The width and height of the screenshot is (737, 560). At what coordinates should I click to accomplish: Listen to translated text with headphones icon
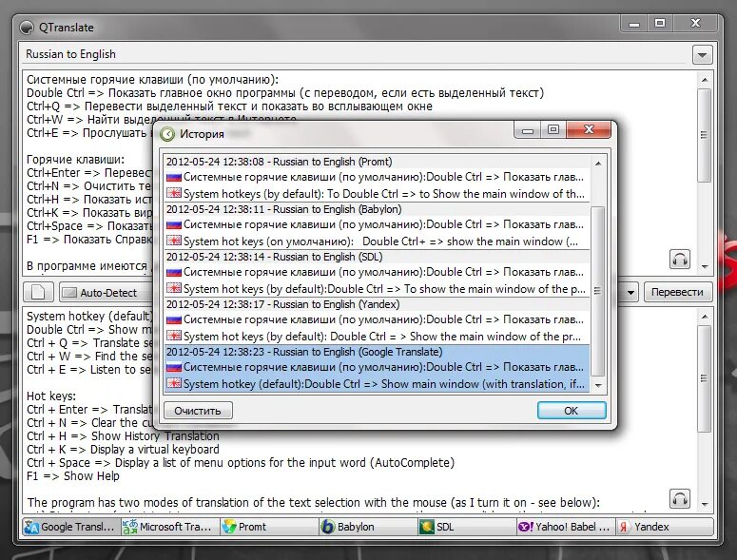680,498
